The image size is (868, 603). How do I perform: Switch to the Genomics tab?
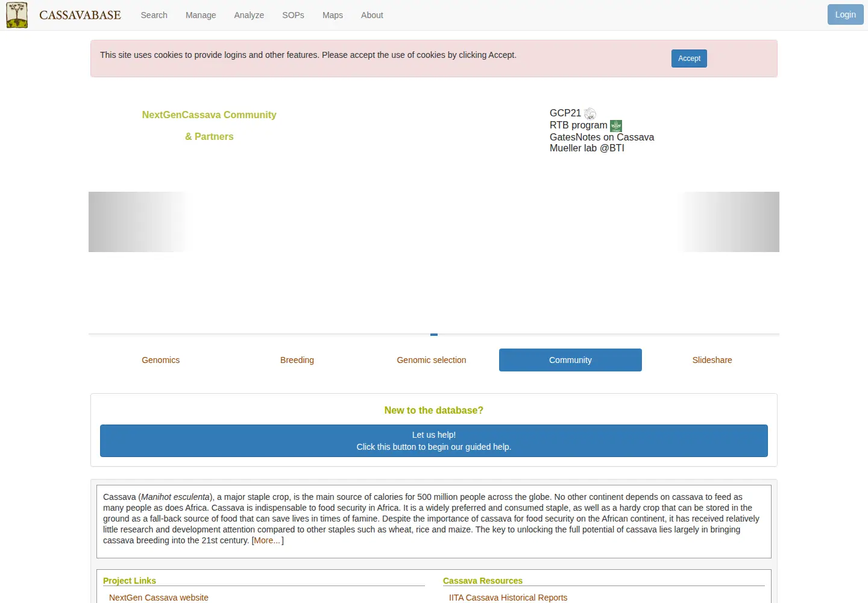click(161, 360)
